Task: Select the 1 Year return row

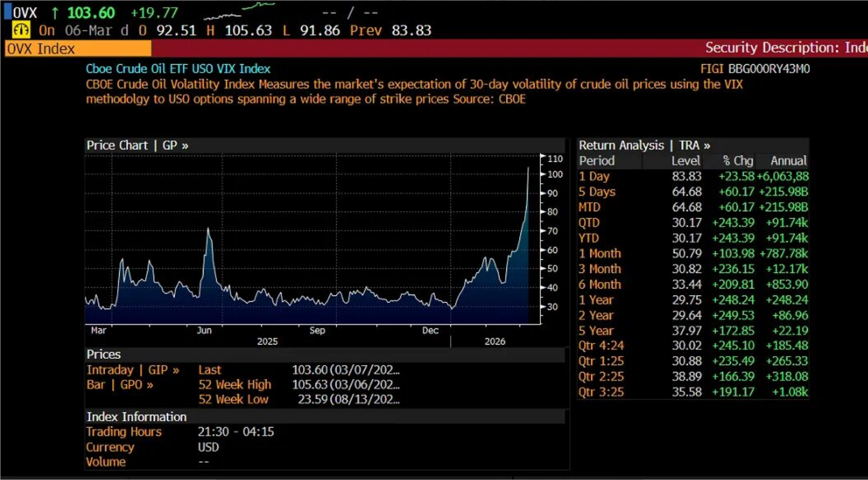Action: tap(693, 300)
